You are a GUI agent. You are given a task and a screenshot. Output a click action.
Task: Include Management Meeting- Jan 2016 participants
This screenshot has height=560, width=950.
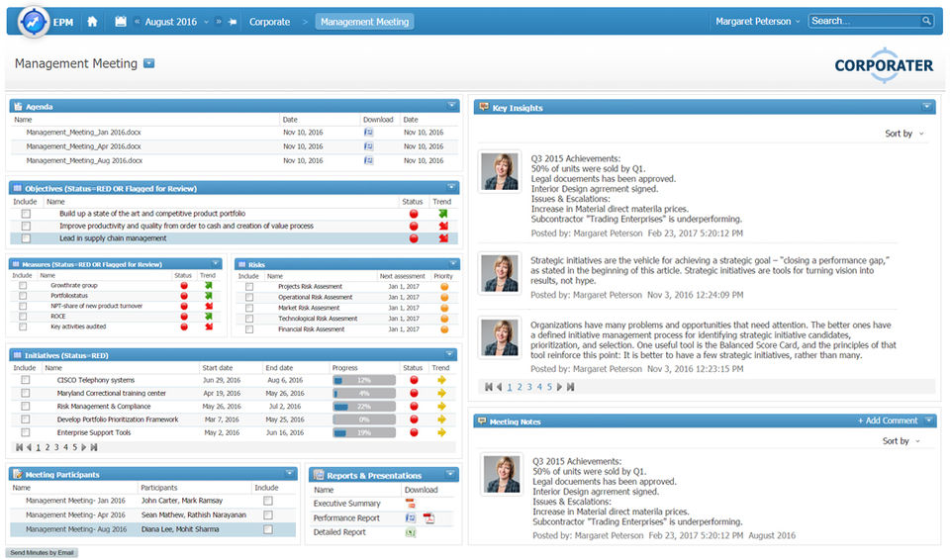tap(268, 501)
